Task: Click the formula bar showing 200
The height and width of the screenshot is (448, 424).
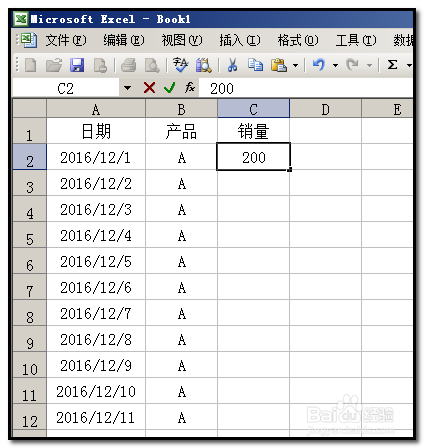Action: click(x=306, y=88)
